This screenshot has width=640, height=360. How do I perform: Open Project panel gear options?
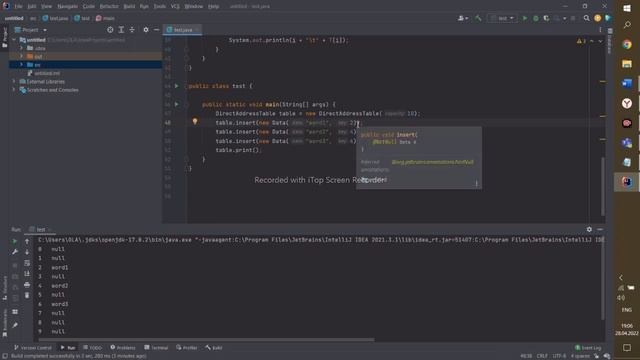tap(146, 30)
